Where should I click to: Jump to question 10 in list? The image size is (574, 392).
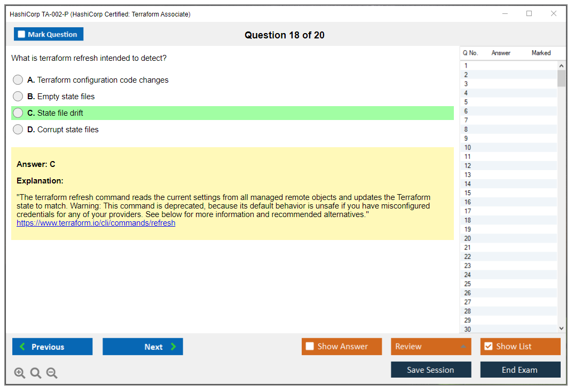coord(468,148)
